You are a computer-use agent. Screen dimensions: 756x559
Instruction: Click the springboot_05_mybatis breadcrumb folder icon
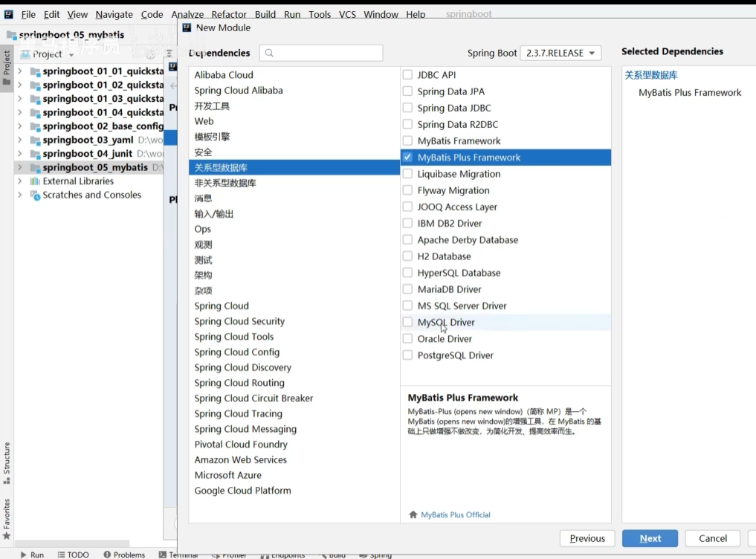[12, 35]
